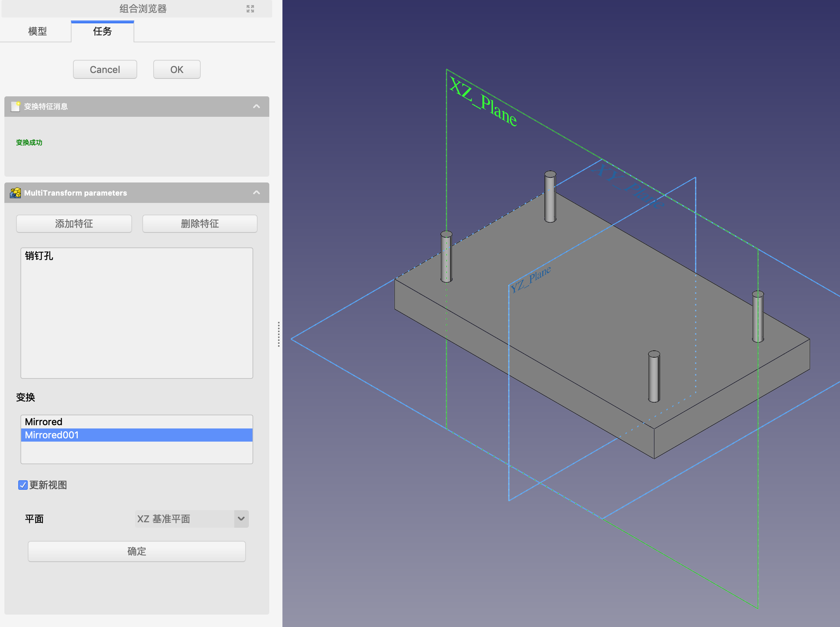Switch to the 模型 tab
The width and height of the screenshot is (840, 627).
pyautogui.click(x=37, y=31)
